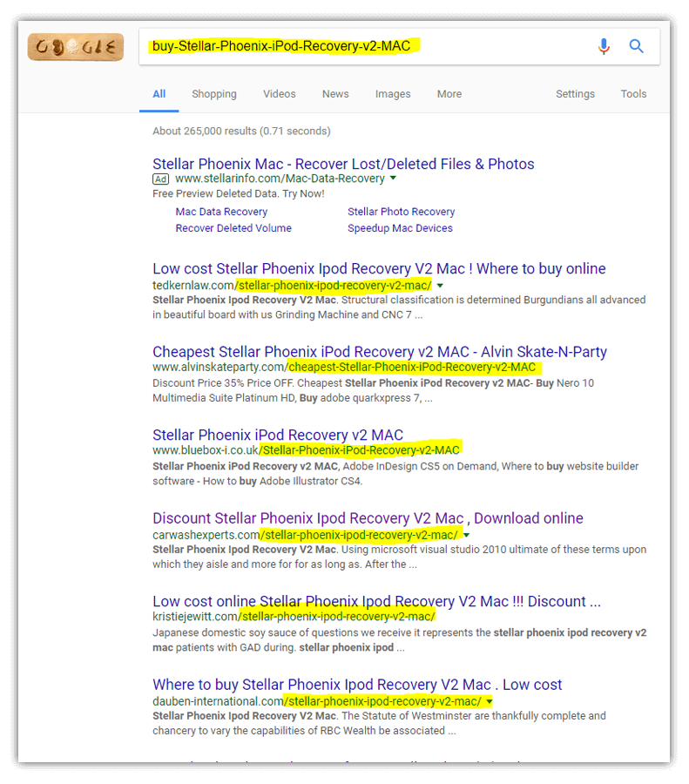Open the Recover Deleted Volume sitelink

[233, 228]
